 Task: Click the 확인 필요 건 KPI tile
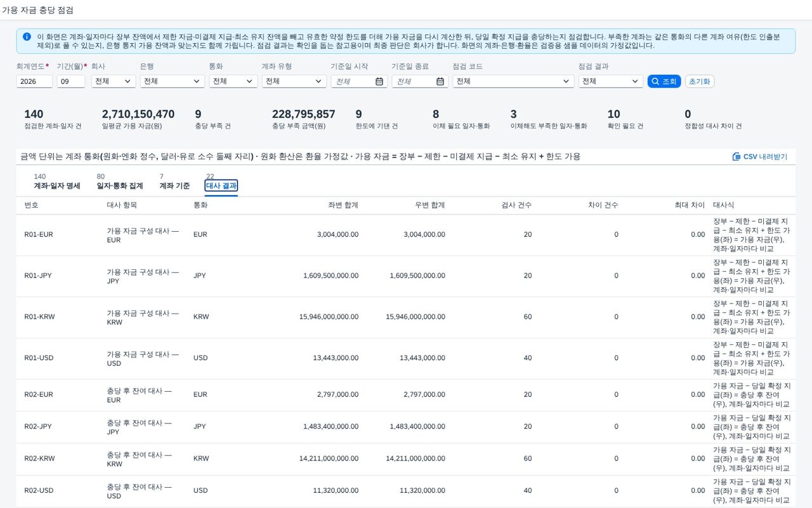[x=625, y=119]
